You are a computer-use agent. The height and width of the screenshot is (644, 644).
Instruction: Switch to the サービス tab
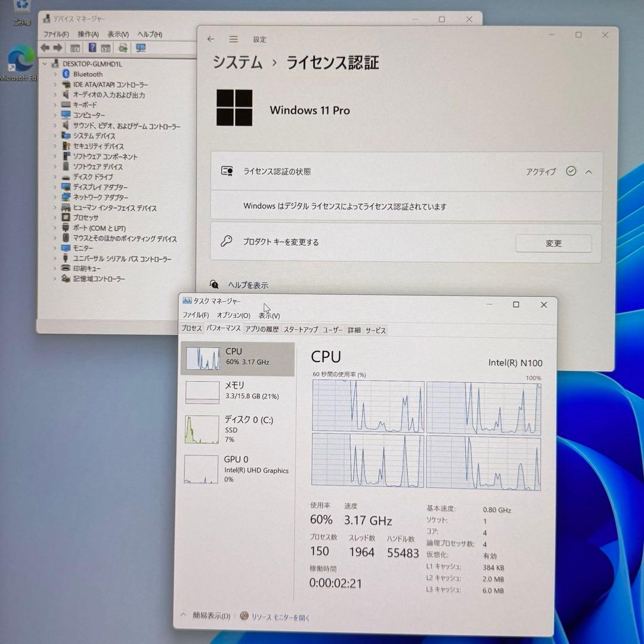tap(376, 330)
